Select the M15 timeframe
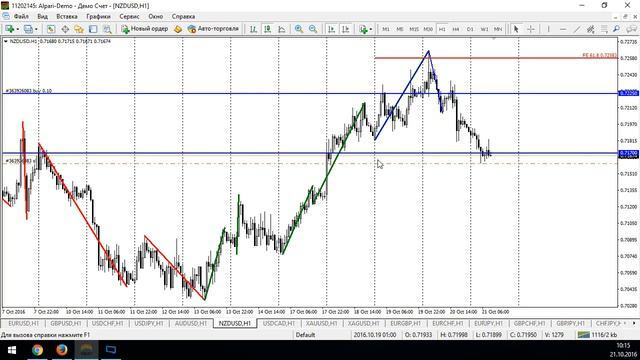 click(414, 29)
